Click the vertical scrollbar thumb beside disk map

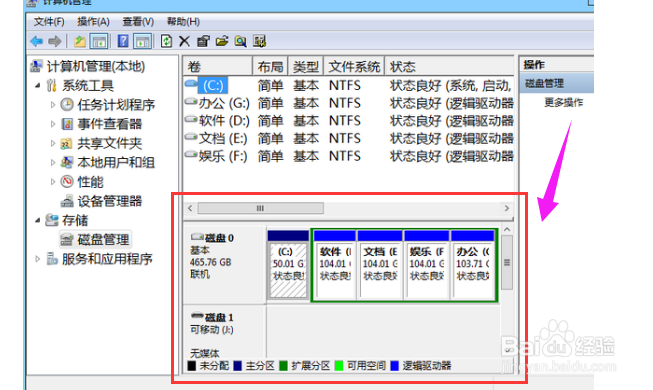click(507, 262)
